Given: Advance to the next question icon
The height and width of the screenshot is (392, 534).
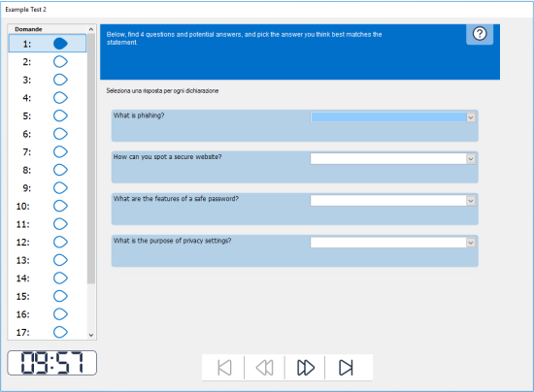Looking at the screenshot, I should pos(306,368).
